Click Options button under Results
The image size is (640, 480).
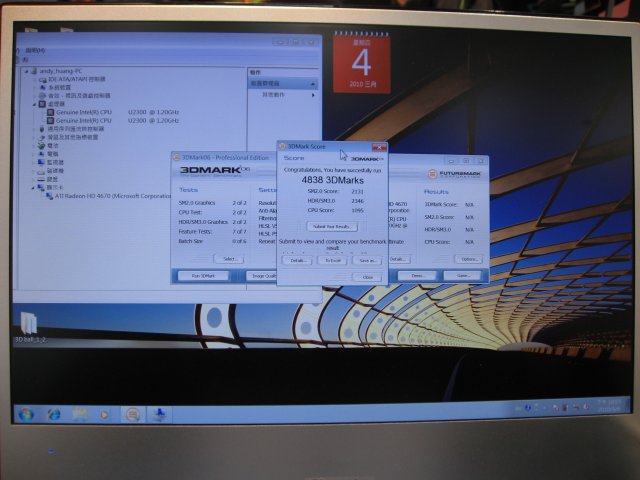click(469, 259)
